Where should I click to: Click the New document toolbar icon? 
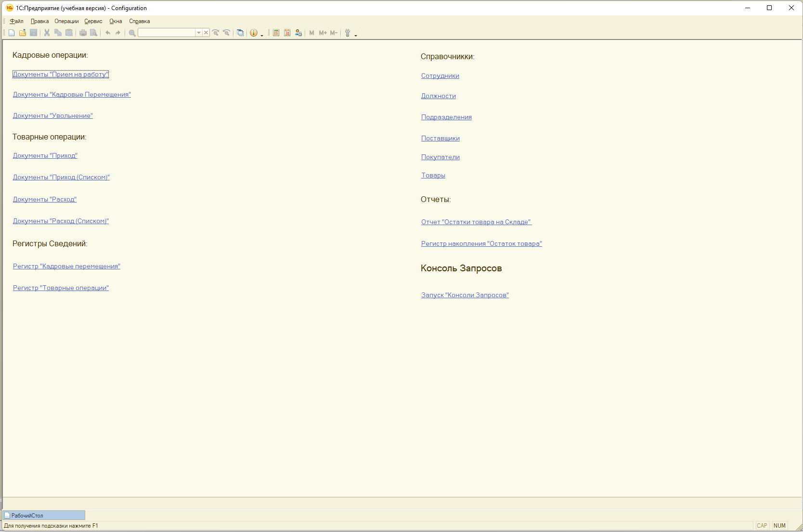click(12, 33)
